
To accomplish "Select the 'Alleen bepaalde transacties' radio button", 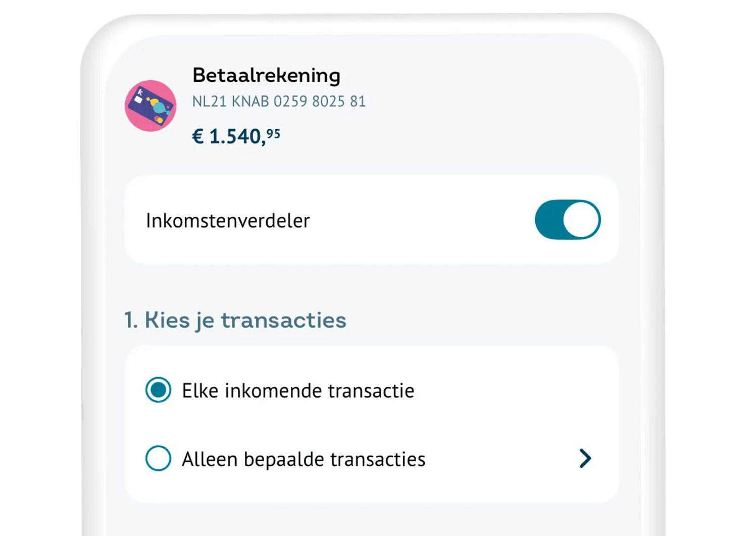I will click(158, 458).
